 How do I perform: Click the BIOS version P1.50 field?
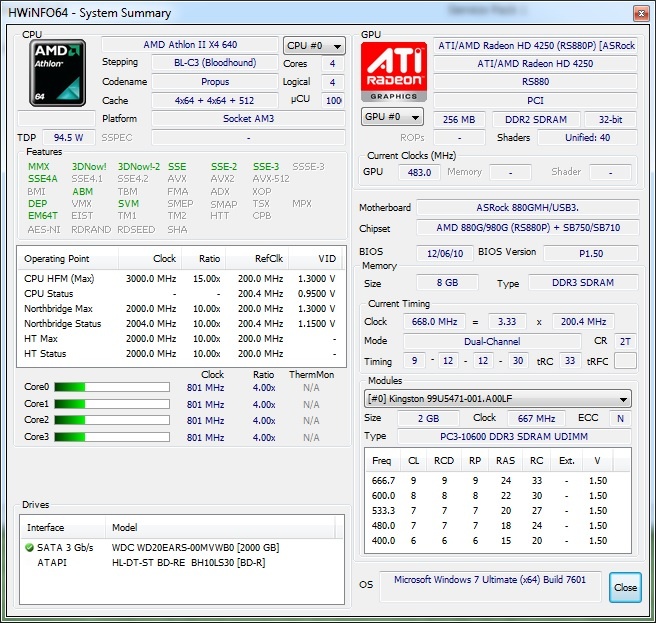[x=591, y=254]
